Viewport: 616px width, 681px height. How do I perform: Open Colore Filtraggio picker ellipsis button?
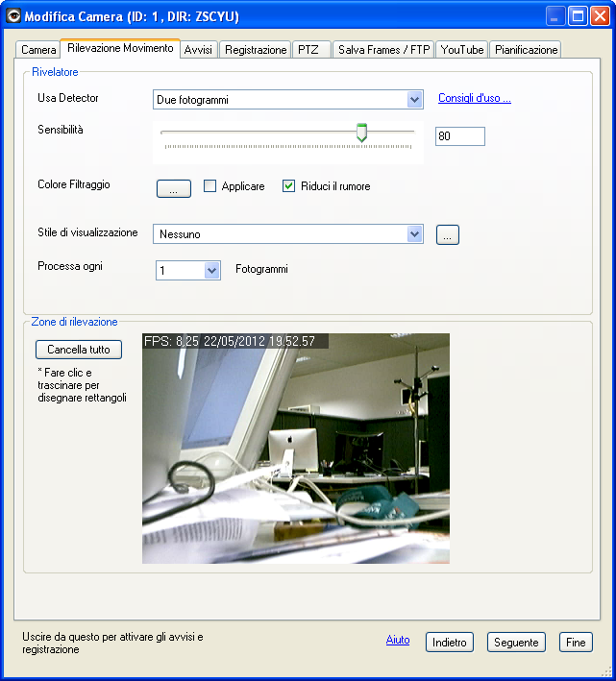[174, 189]
